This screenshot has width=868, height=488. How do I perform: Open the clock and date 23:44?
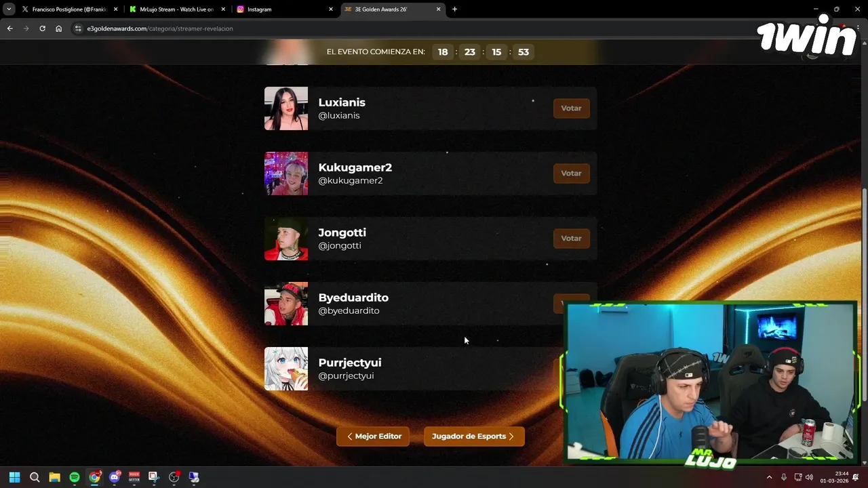[x=834, y=477]
